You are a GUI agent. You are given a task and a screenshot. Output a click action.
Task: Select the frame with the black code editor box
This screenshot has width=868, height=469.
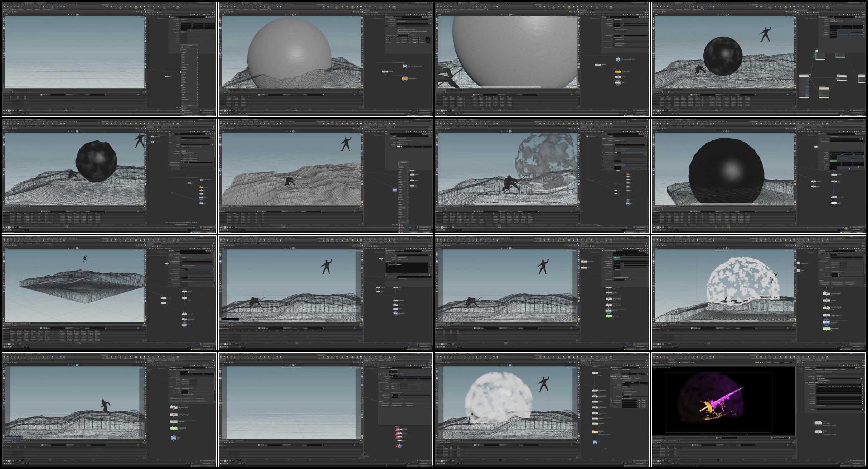point(326,293)
